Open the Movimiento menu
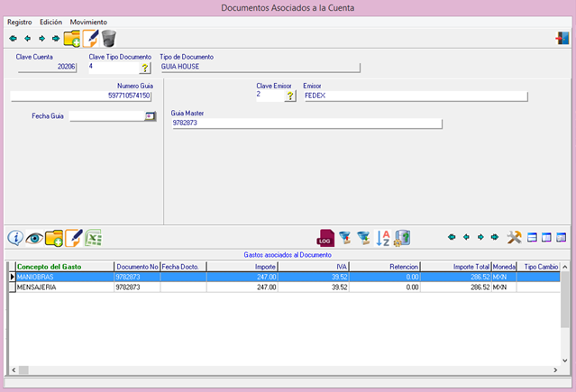This screenshot has height=392, width=576. click(88, 22)
